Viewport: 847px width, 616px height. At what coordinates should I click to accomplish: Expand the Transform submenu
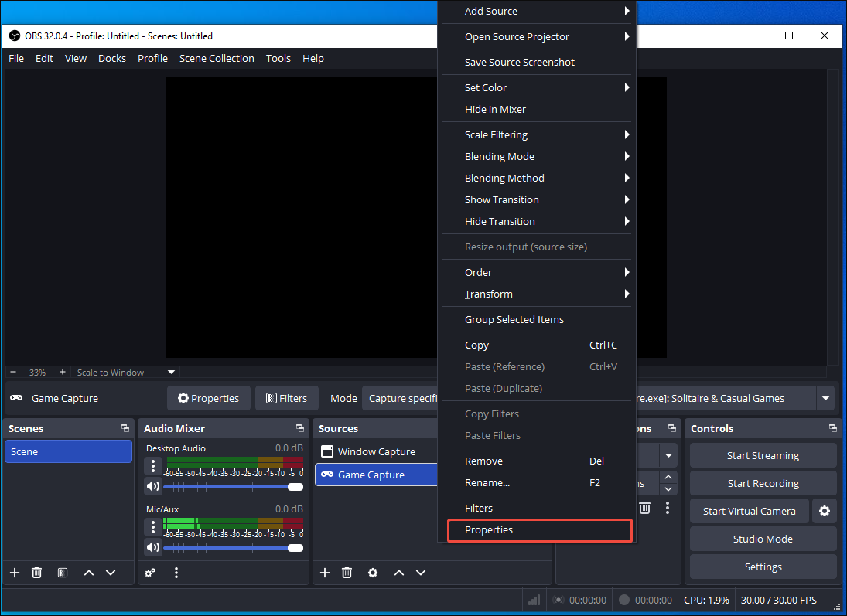click(489, 294)
